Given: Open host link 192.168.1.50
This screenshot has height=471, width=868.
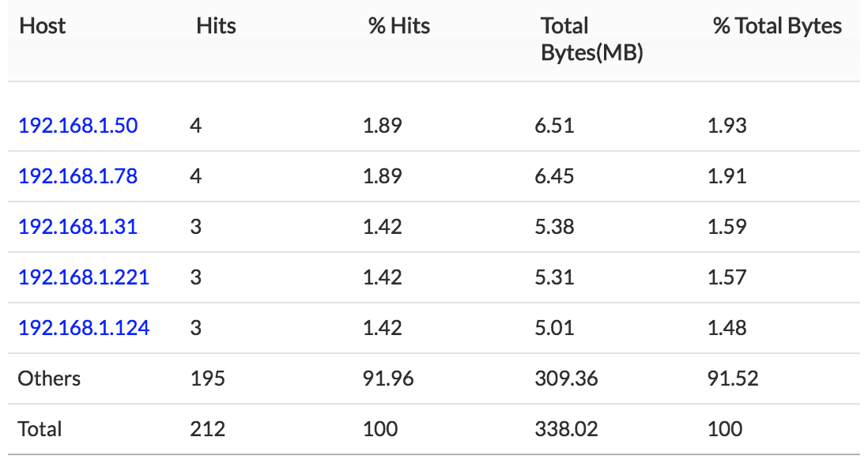Looking at the screenshot, I should (x=77, y=126).
